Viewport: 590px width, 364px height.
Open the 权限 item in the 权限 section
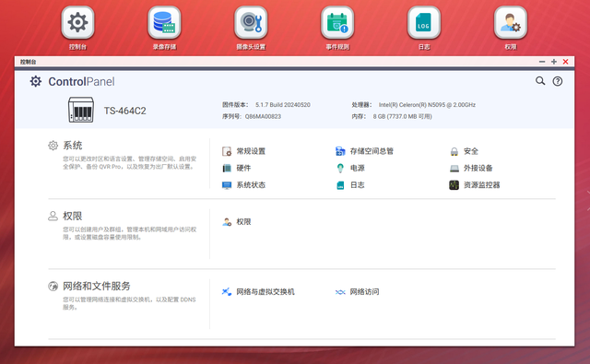coord(237,222)
